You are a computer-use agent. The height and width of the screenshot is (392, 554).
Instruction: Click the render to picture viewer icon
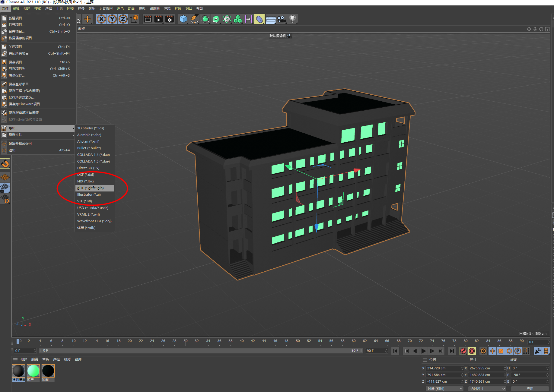tap(159, 19)
